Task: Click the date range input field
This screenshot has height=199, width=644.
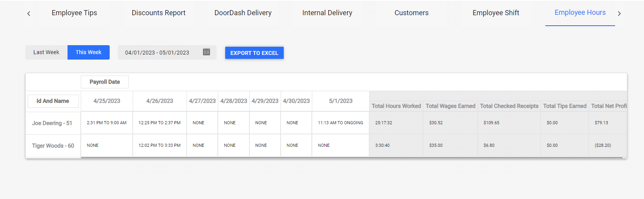Action: pyautogui.click(x=167, y=52)
